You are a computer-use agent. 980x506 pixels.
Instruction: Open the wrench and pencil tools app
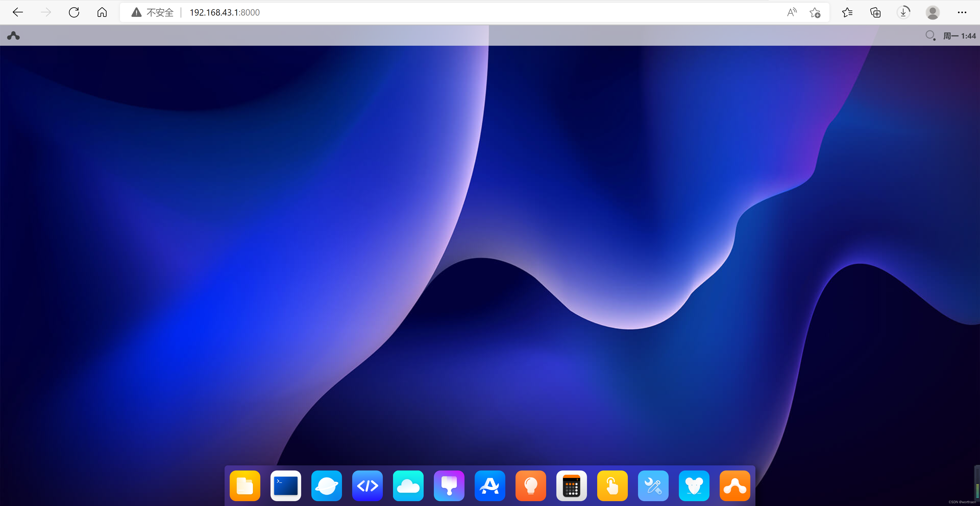pos(653,486)
